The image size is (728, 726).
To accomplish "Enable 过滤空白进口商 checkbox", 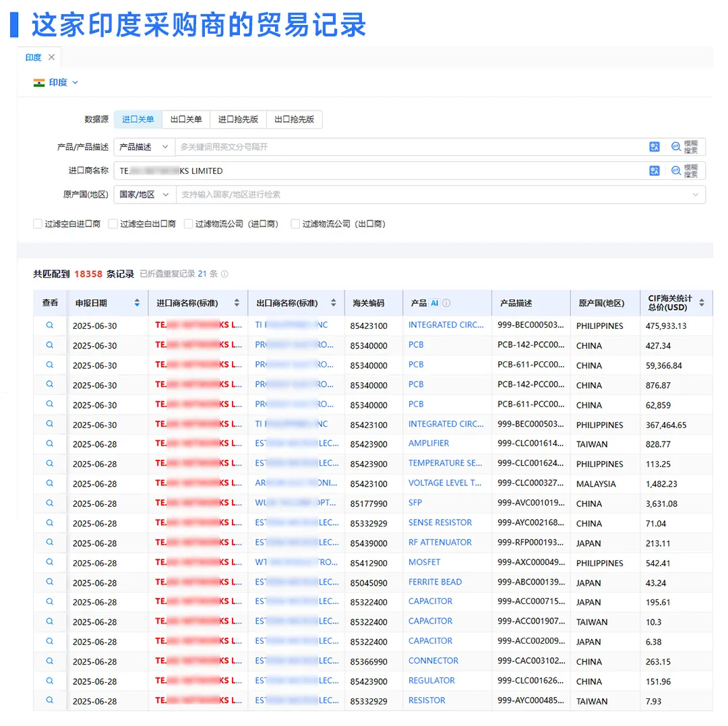I will (38, 224).
